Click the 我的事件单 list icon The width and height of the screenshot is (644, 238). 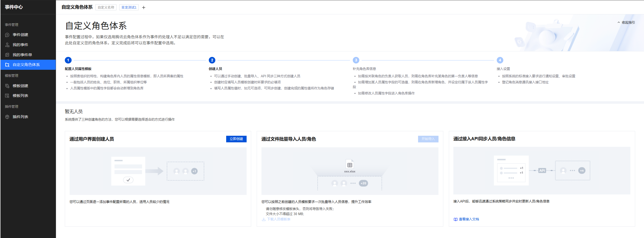(7, 55)
